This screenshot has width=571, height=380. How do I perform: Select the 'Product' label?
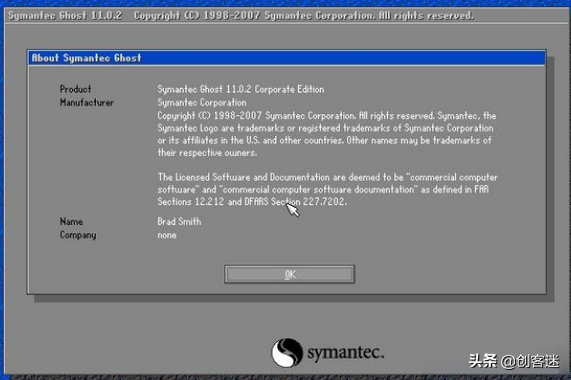click(x=75, y=89)
